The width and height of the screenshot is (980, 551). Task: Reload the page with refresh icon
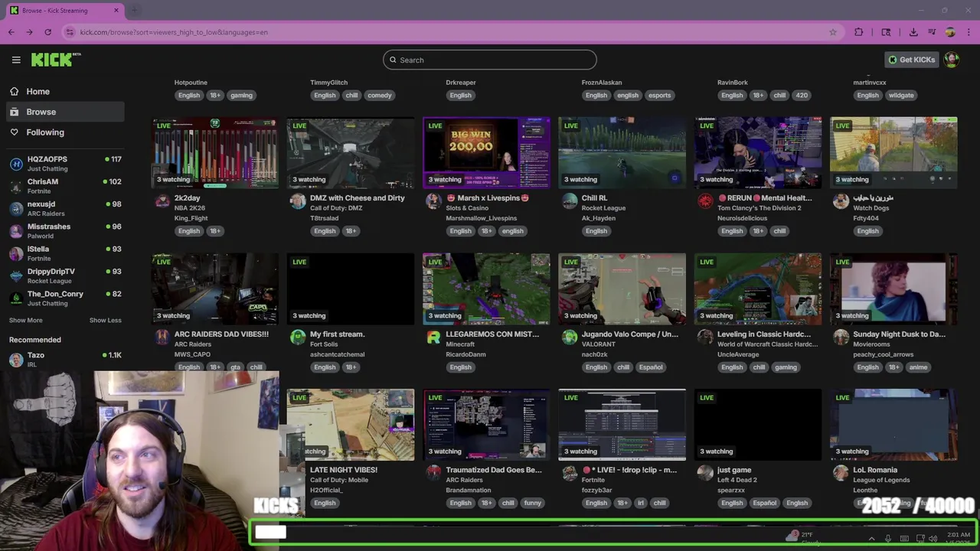pos(47,32)
